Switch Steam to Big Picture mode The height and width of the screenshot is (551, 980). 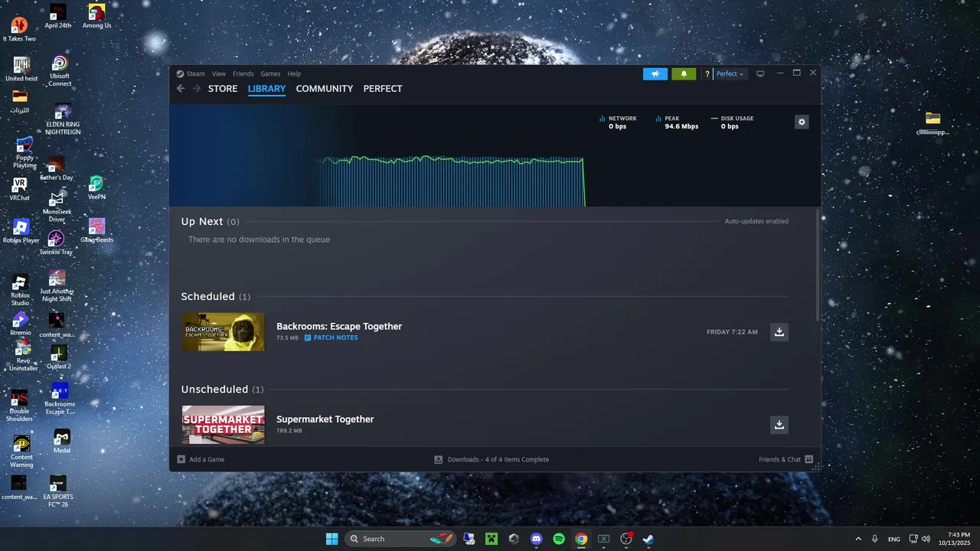tap(760, 74)
